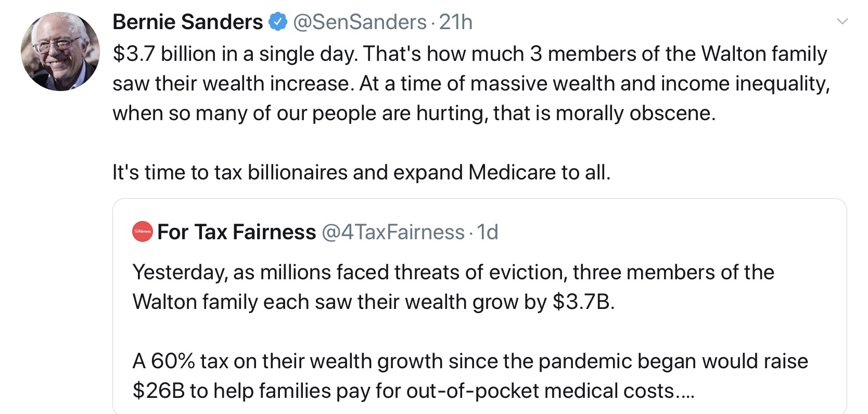Open the For Tax Fairness red avatar
This screenshot has height=414, width=868.
(142, 232)
